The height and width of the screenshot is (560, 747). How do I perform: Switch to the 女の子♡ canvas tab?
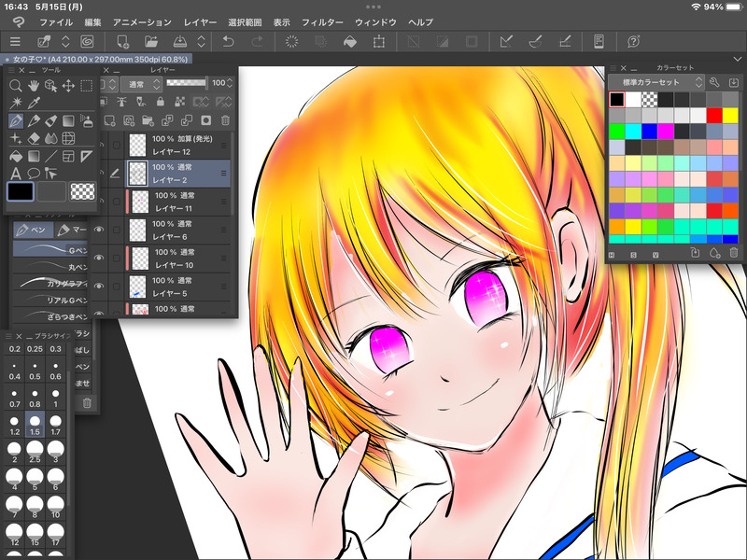pyautogui.click(x=97, y=59)
